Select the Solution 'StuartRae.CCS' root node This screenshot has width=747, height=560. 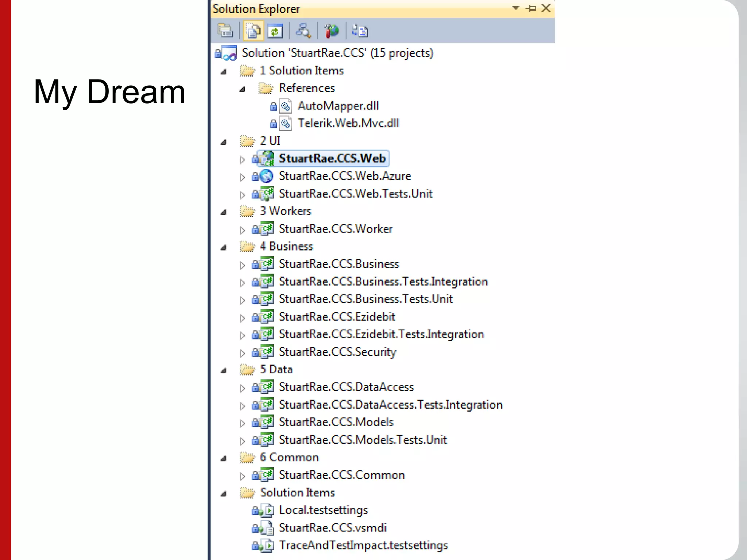pos(337,53)
